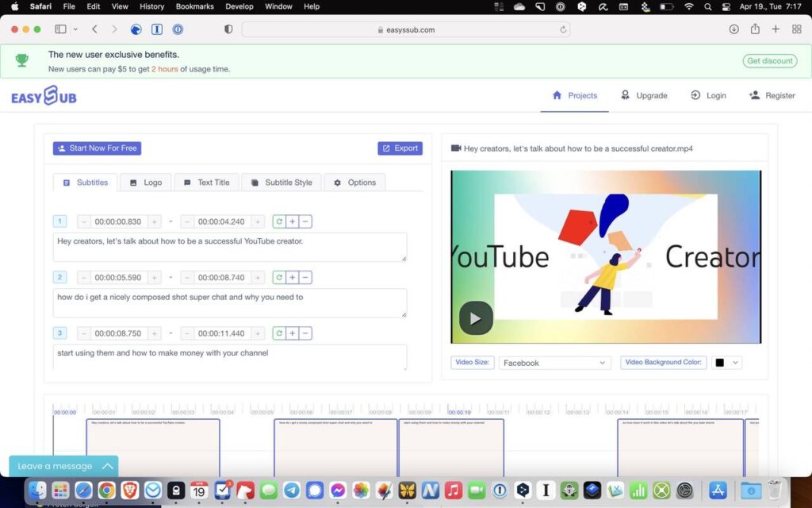812x508 pixels.
Task: Open Finder from the Dock
Action: pyautogui.click(x=37, y=490)
